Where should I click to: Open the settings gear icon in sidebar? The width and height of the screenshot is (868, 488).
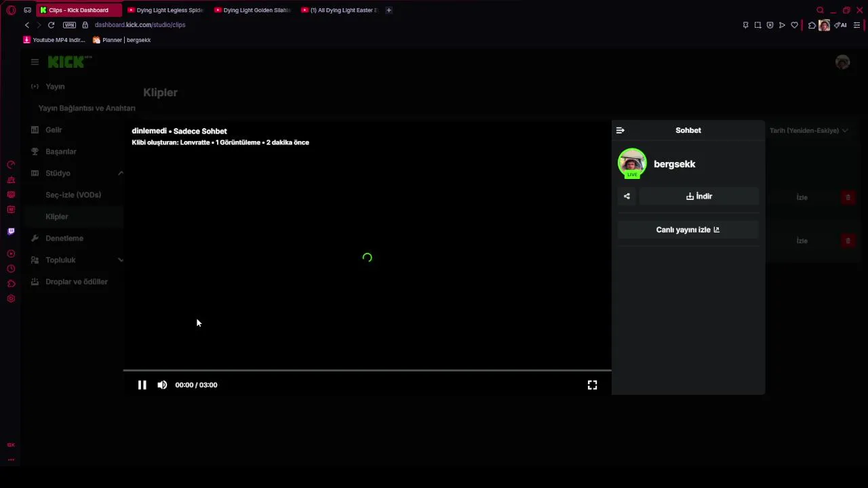point(11,299)
